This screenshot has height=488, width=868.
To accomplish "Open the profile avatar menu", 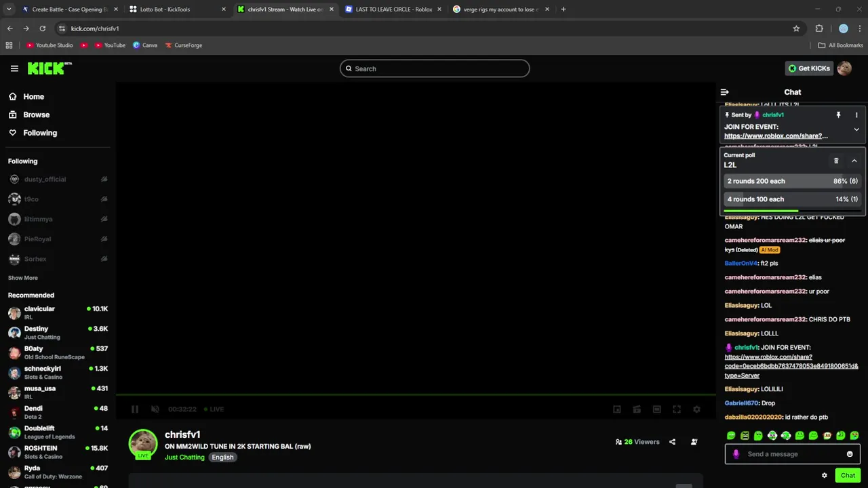I will [844, 68].
